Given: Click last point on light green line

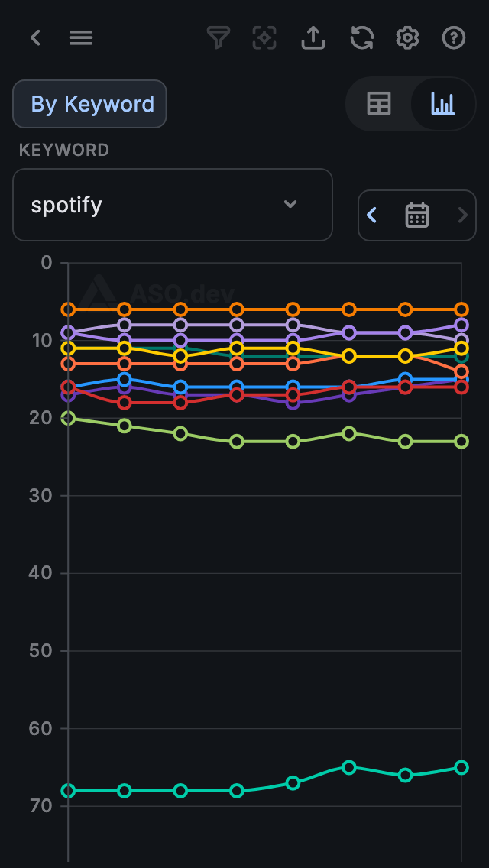Looking at the screenshot, I should tap(461, 442).
